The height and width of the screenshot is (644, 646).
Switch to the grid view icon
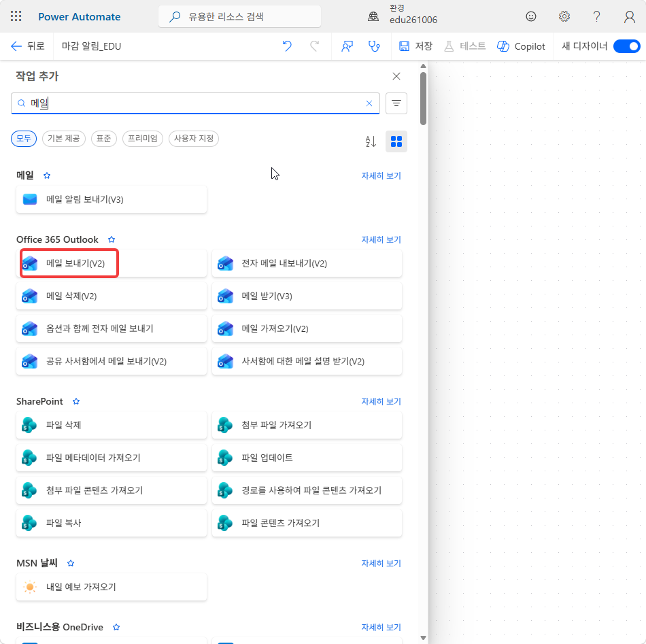(396, 141)
